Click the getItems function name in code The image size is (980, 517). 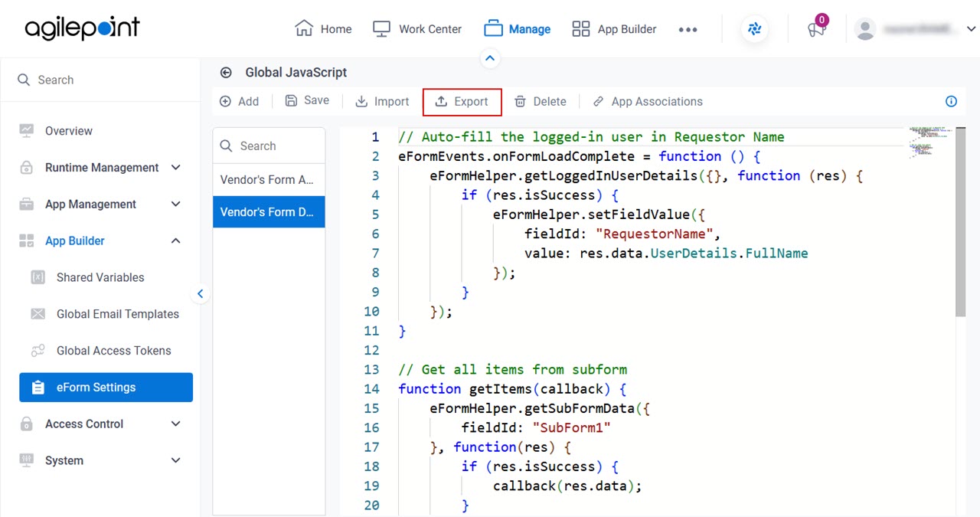pos(500,389)
